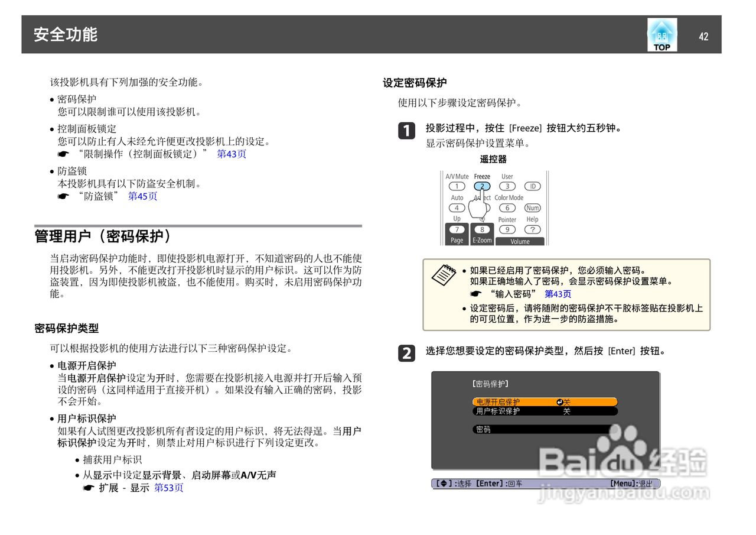
Task: Click remote button 4 under Auto
Action: [x=457, y=208]
